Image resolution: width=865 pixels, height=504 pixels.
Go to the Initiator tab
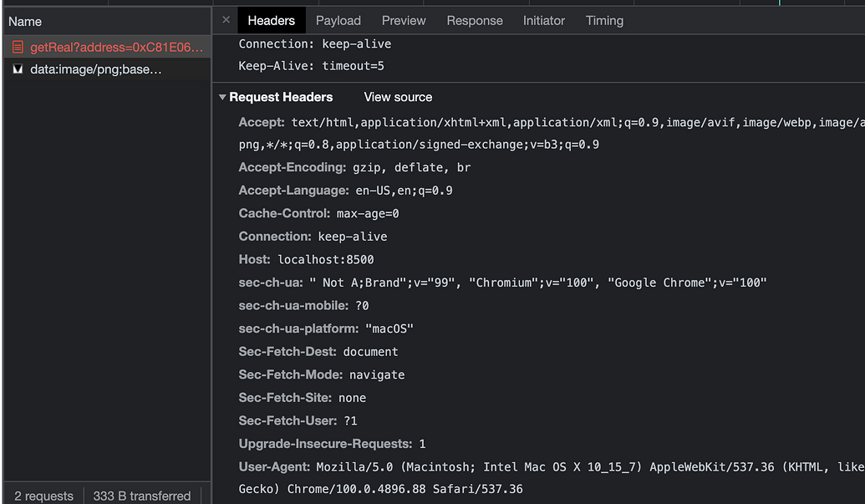[544, 20]
